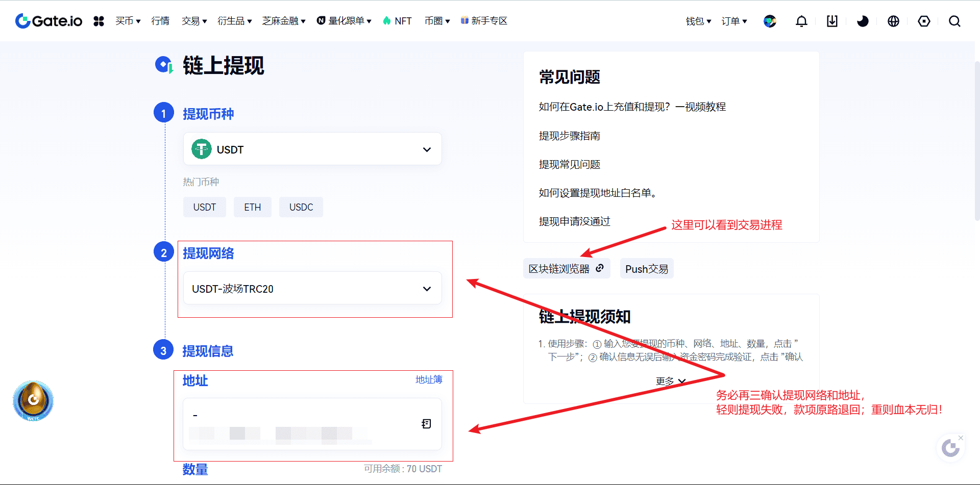The height and width of the screenshot is (485, 980).
Task: Expand 更多 in withdrawal notice
Action: tap(671, 381)
